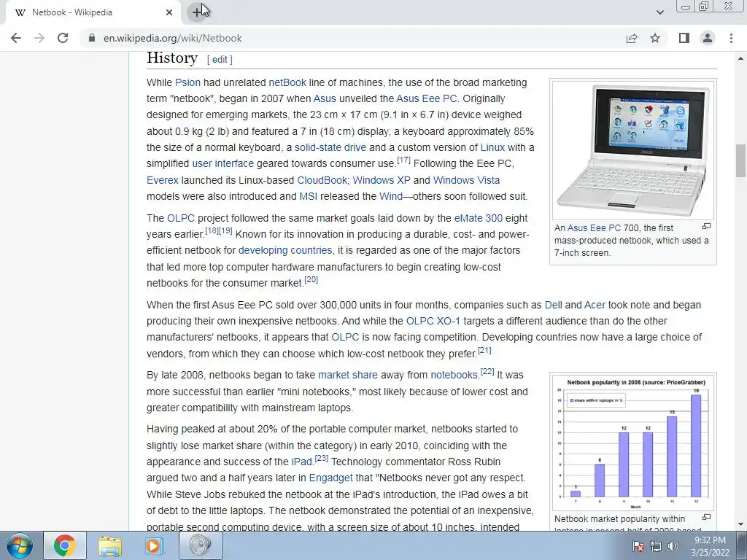Screen dimensions: 747x560
Task: Open the user interface link
Action: [x=223, y=164]
